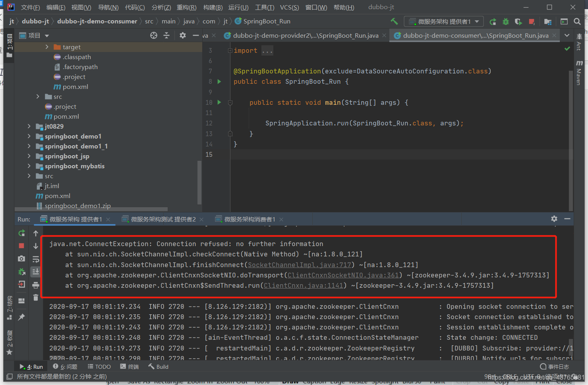Open the 文件(F) menu
Viewport: 588px width, 385px height.
31,7
